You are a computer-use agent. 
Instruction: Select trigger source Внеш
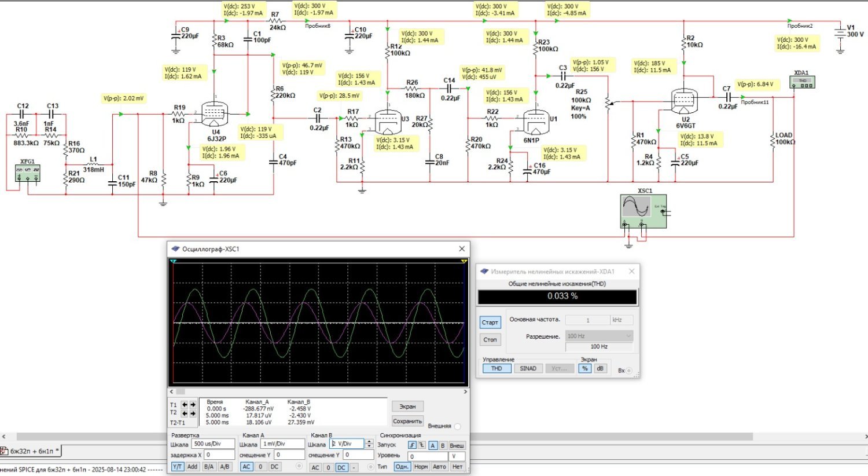click(x=457, y=445)
